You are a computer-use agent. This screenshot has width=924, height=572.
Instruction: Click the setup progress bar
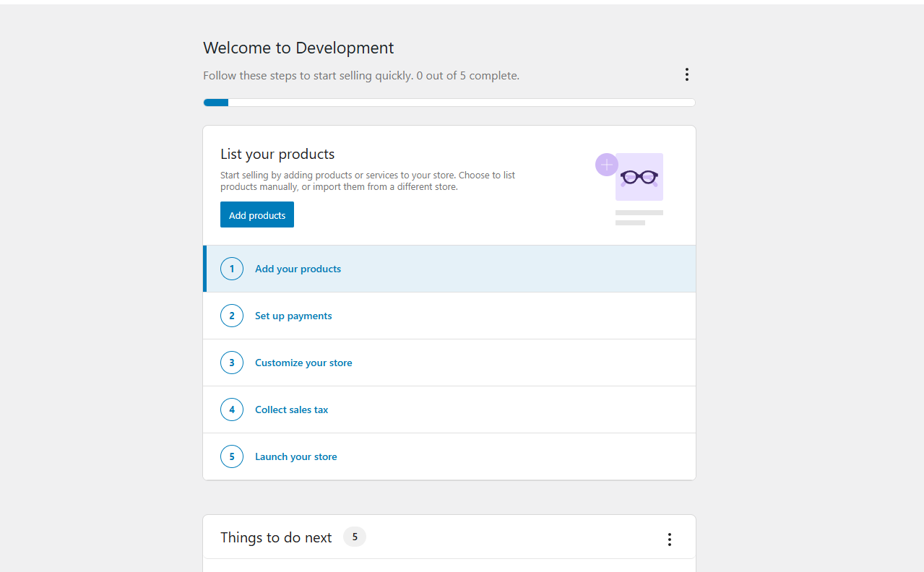coord(449,103)
